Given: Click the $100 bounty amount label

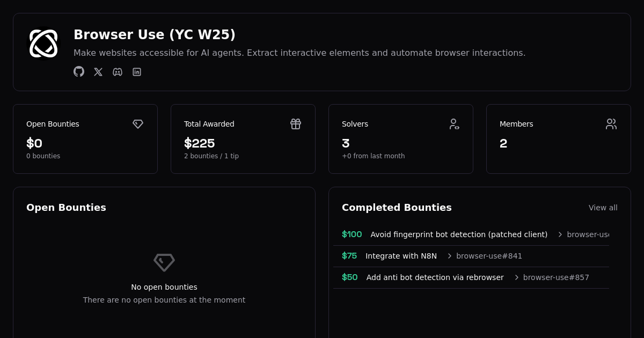Looking at the screenshot, I should [x=352, y=234].
